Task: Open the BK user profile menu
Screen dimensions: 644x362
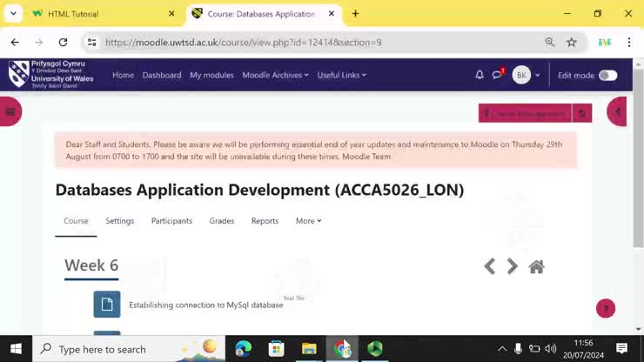Action: (525, 76)
